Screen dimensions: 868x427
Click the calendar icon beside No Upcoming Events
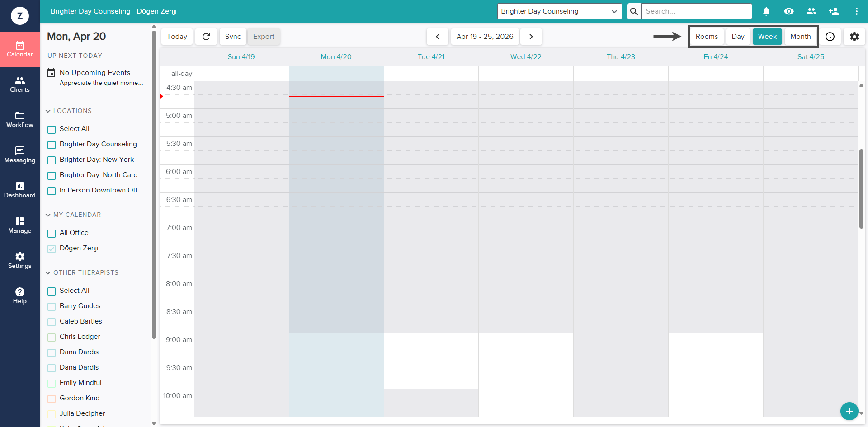[52, 73]
